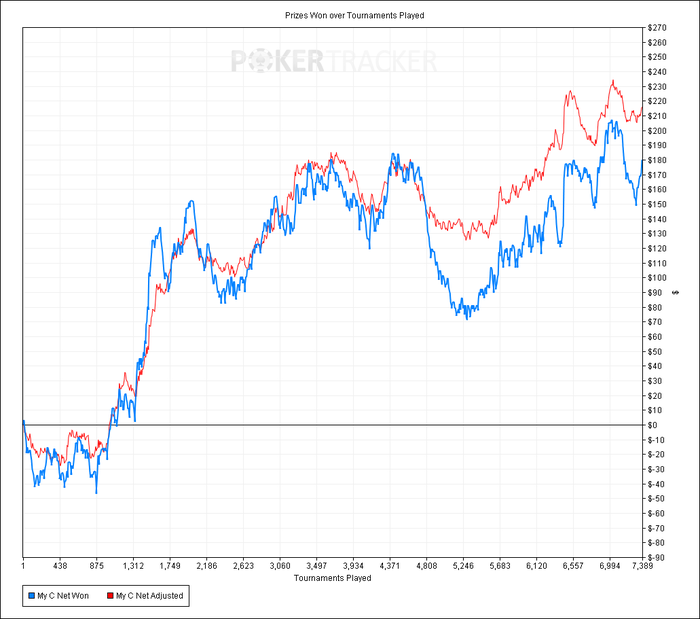
Task: Click the red My C Net Adjusted legend swatch
Action: (x=110, y=596)
